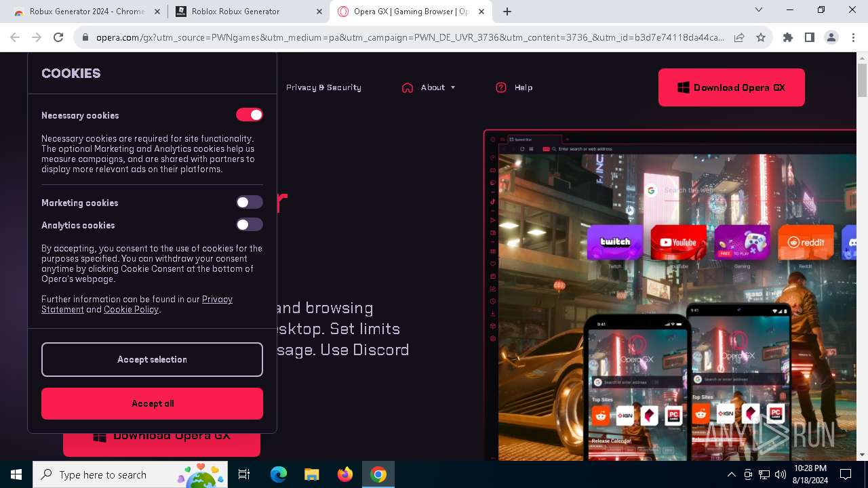
Task: Click the site lock icon in address bar
Action: (85, 38)
